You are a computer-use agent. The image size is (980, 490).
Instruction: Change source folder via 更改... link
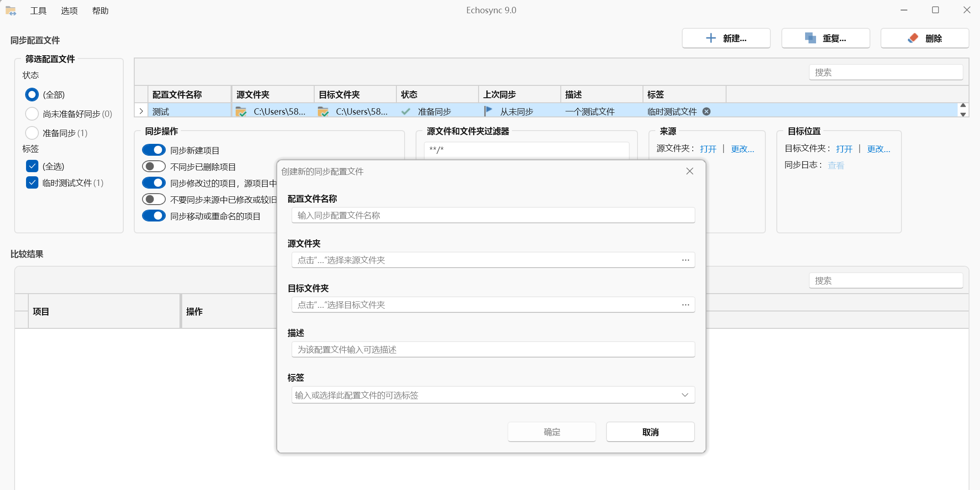[743, 149]
